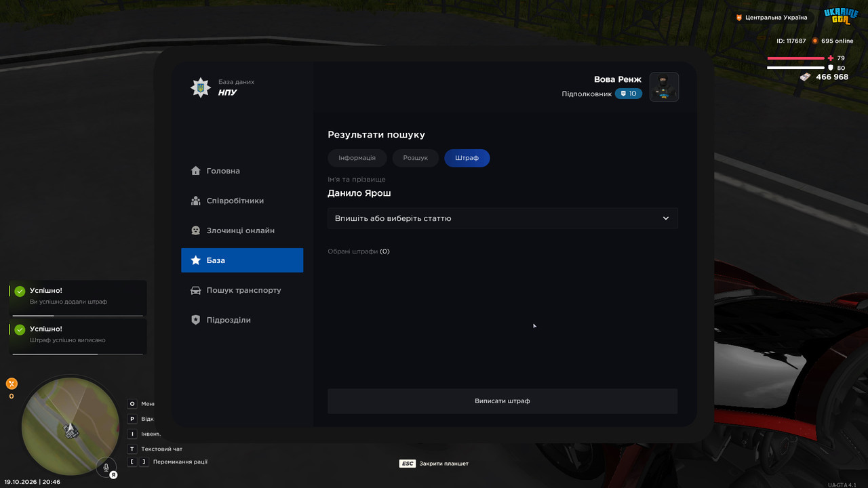Screen dimensions: 868x488
Task: Click the ESC Закрити планшет hint
Action: coord(434,464)
